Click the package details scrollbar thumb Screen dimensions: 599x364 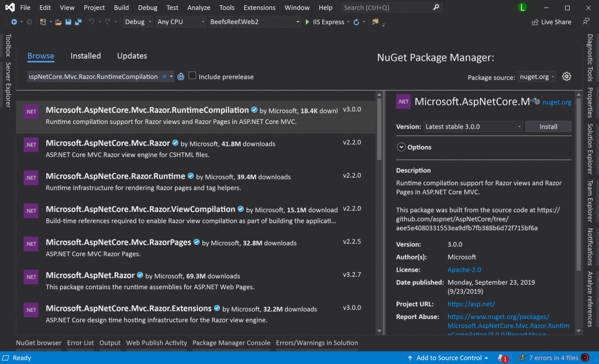click(x=579, y=185)
